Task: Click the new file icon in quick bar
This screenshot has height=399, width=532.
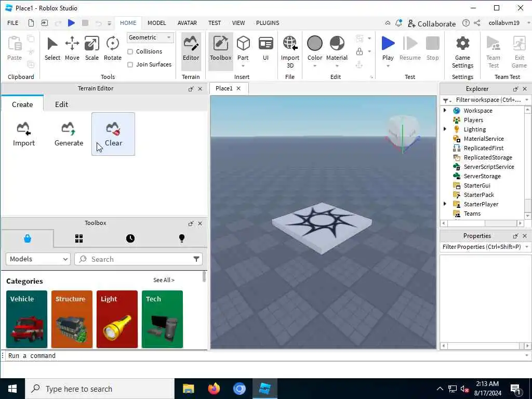Action: [31, 23]
